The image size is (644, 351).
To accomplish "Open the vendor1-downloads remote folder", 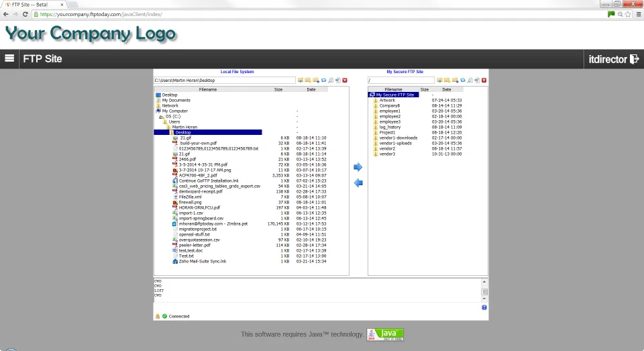I will point(398,138).
